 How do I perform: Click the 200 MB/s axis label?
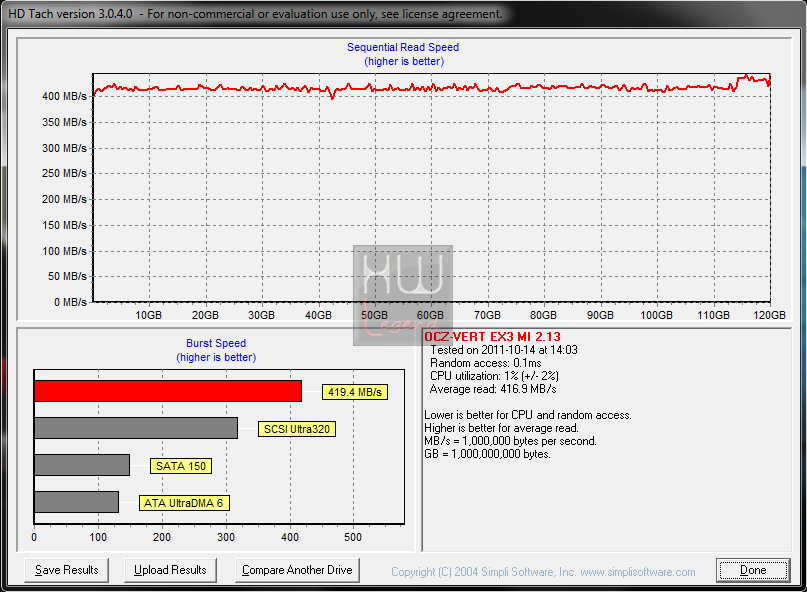[x=64, y=199]
